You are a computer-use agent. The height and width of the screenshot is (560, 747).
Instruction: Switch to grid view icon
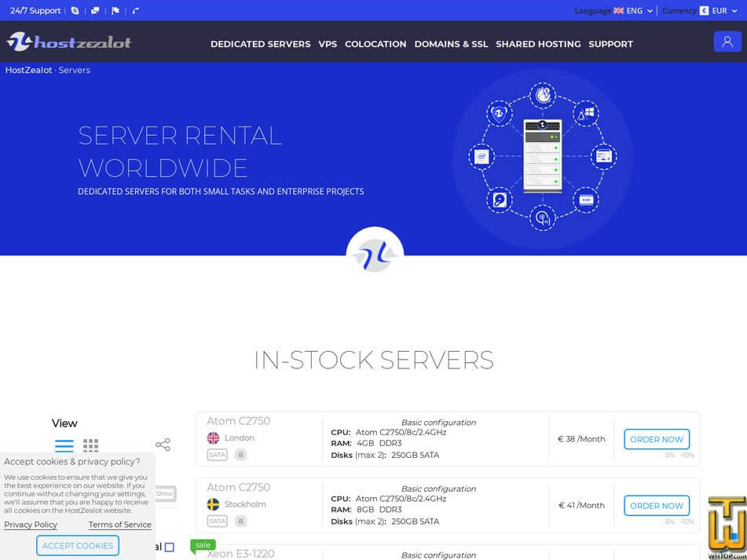[91, 445]
